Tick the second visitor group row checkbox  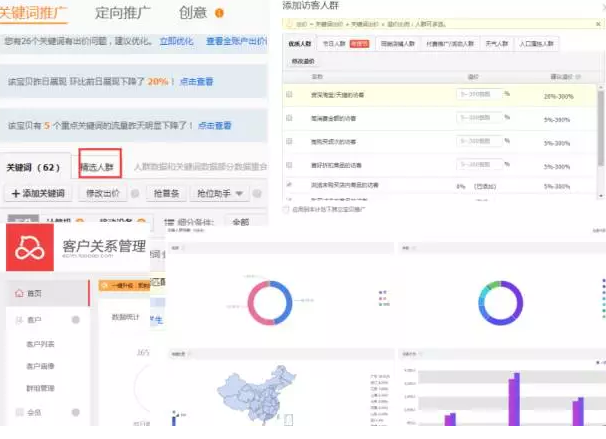coord(289,118)
